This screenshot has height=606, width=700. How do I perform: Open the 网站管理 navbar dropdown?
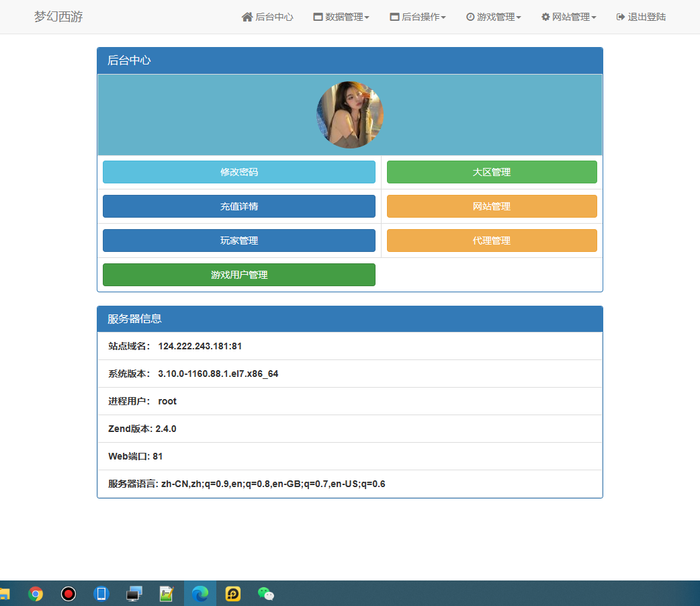coord(569,17)
